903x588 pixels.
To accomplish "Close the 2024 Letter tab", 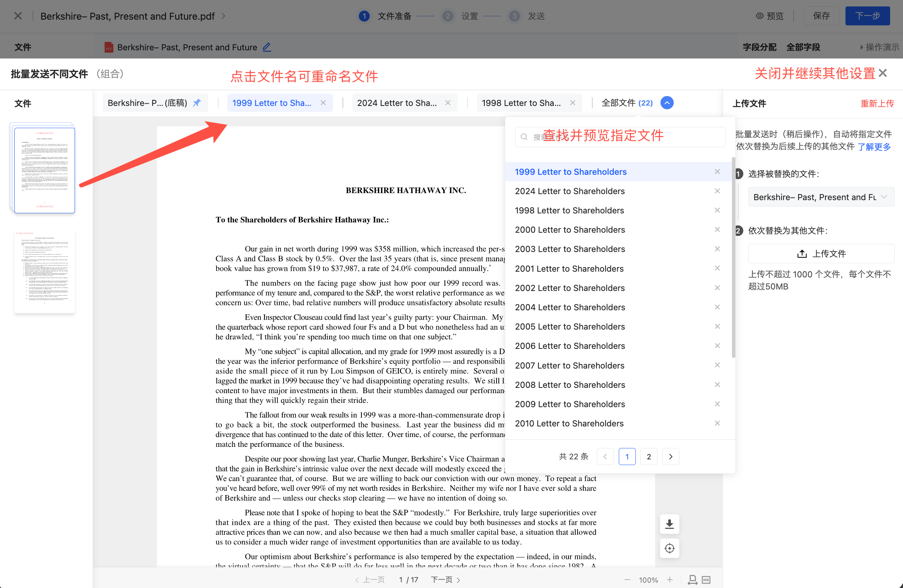I will 448,103.
